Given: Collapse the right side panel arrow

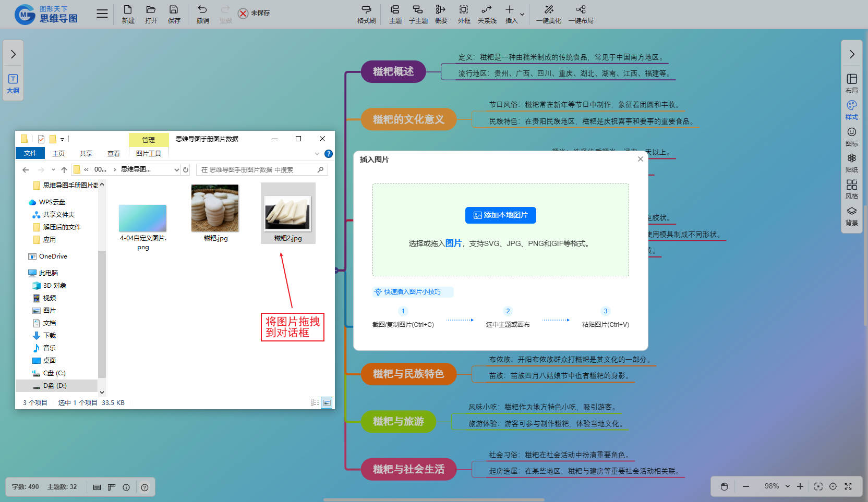Looking at the screenshot, I should click(851, 54).
